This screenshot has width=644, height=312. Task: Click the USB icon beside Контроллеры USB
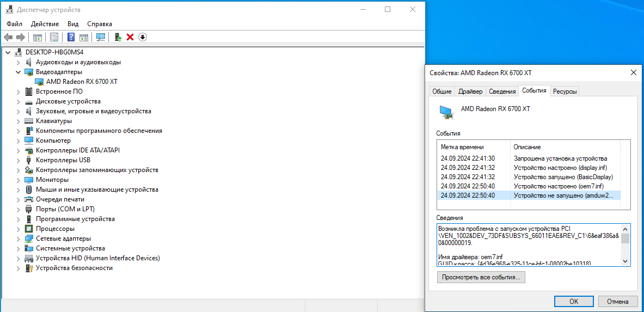[29, 160]
